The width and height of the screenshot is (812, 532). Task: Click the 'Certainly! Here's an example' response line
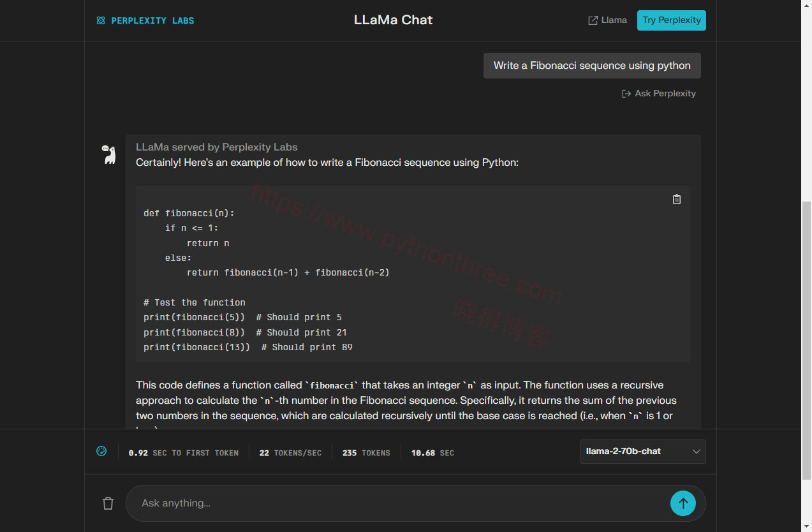click(327, 163)
